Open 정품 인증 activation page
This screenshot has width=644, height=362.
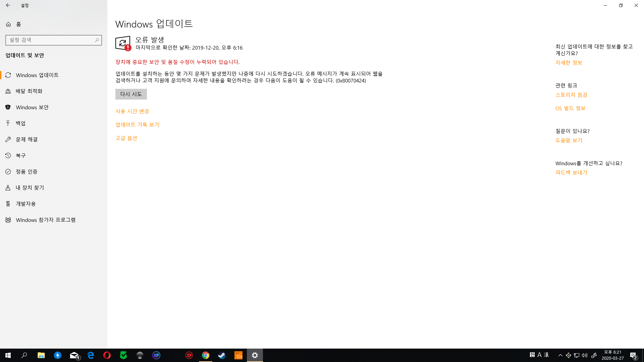coord(26,172)
